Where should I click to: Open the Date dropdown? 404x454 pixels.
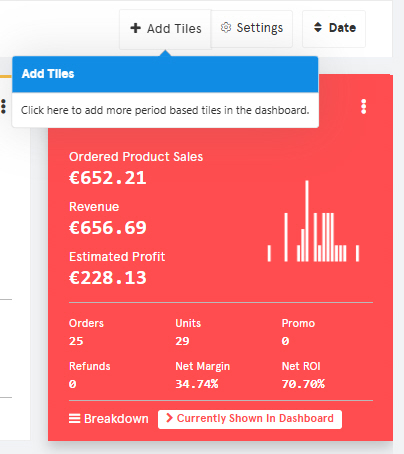(334, 29)
